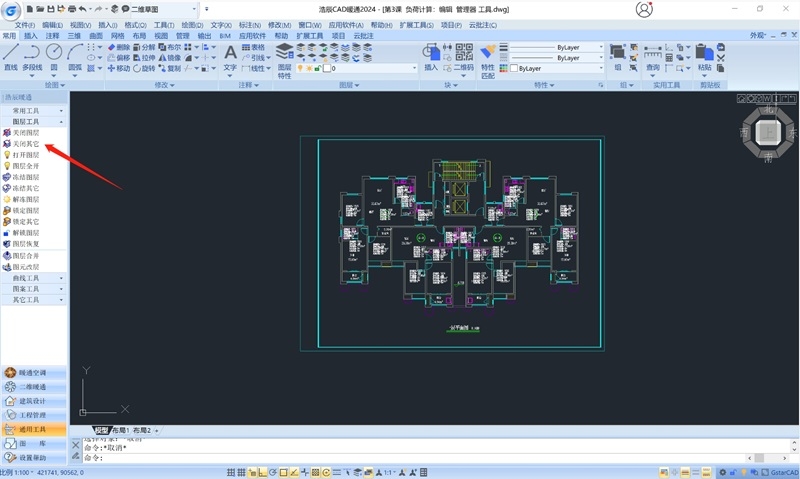Expand the 曲线工具 panel section

(x=33, y=278)
